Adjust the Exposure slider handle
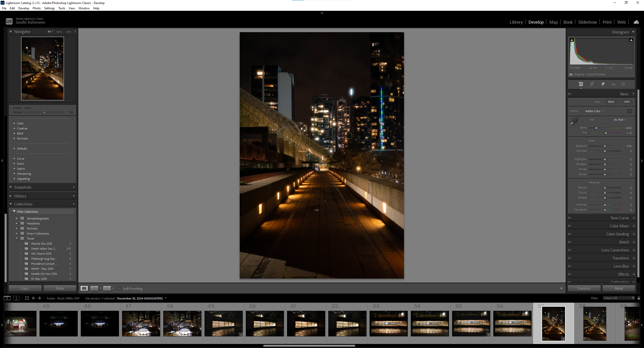 pos(605,146)
